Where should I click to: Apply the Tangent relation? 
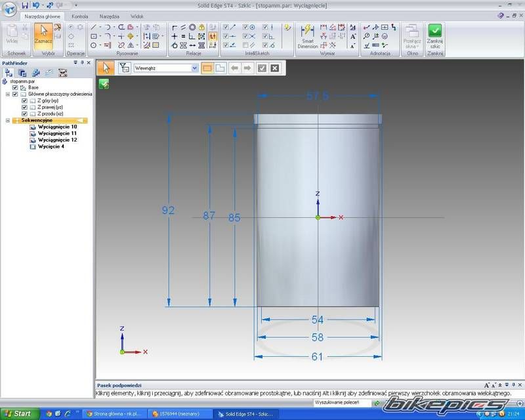175,45
